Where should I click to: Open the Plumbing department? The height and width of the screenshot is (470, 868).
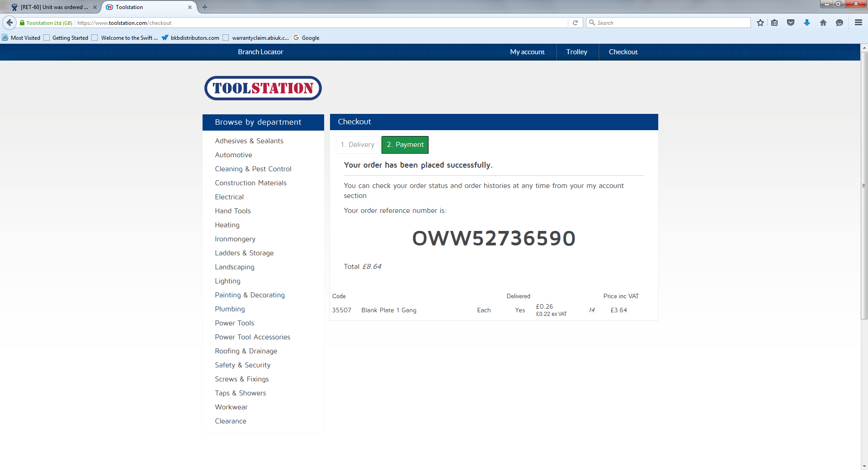coord(230,309)
